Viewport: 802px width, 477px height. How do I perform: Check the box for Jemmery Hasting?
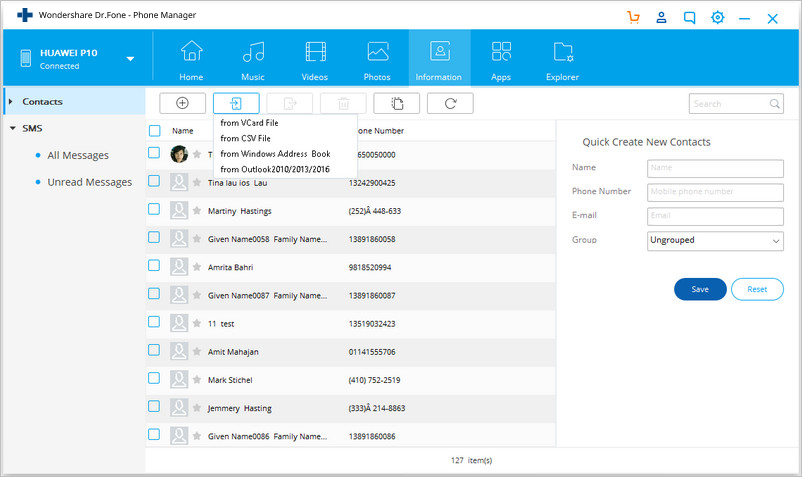pos(154,406)
